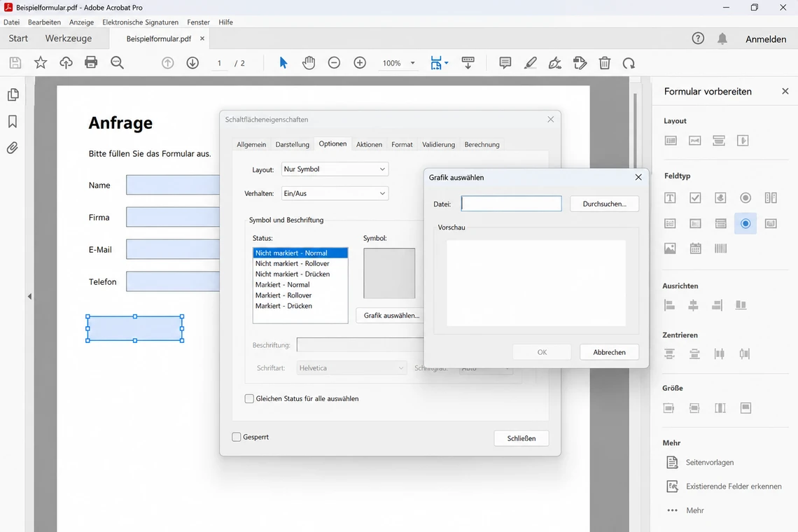Click the star bookmark toolbar icon

[41, 62]
